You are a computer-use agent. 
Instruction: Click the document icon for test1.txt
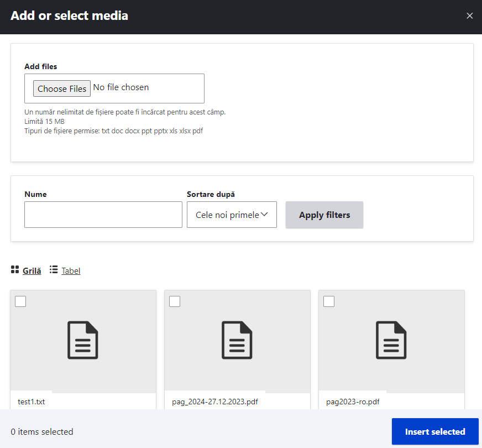click(x=83, y=340)
